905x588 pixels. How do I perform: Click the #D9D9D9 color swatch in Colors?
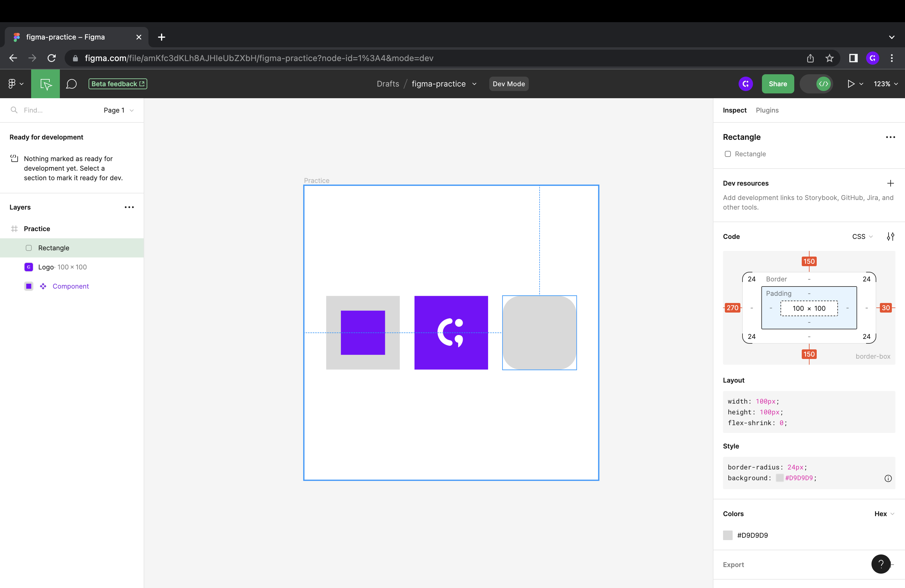coord(728,535)
